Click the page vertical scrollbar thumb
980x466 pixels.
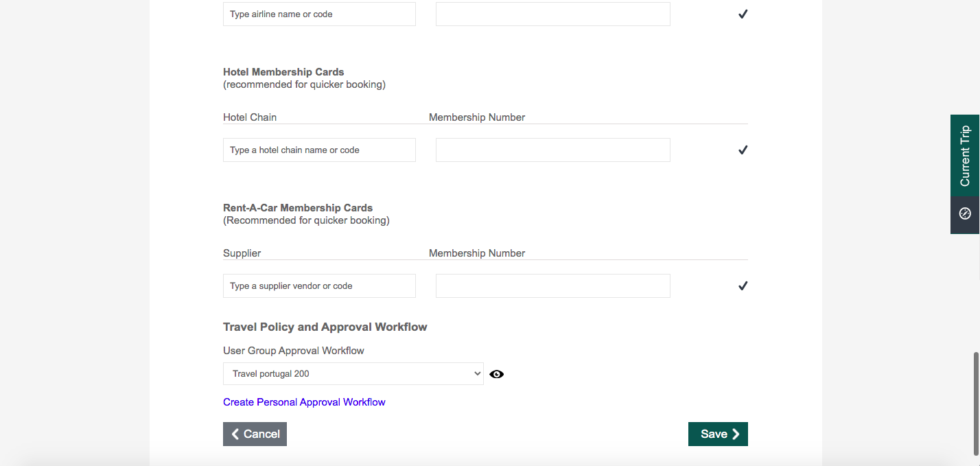click(x=976, y=405)
